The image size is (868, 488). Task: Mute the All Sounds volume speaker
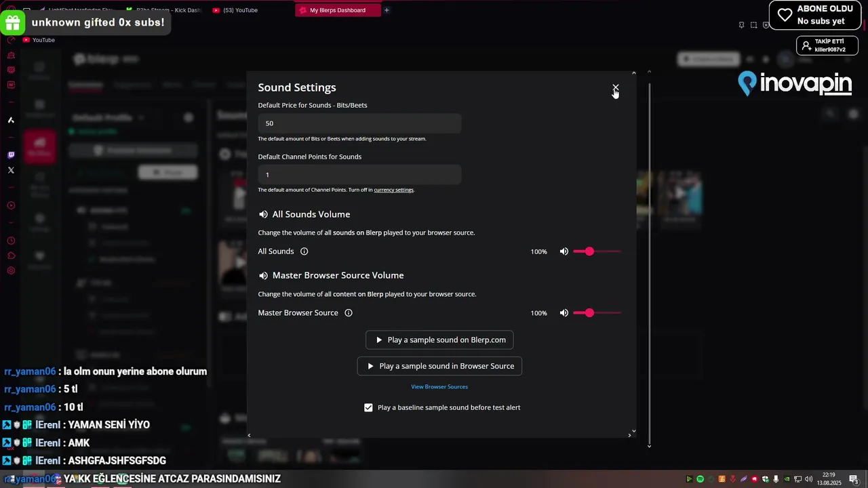pos(564,251)
